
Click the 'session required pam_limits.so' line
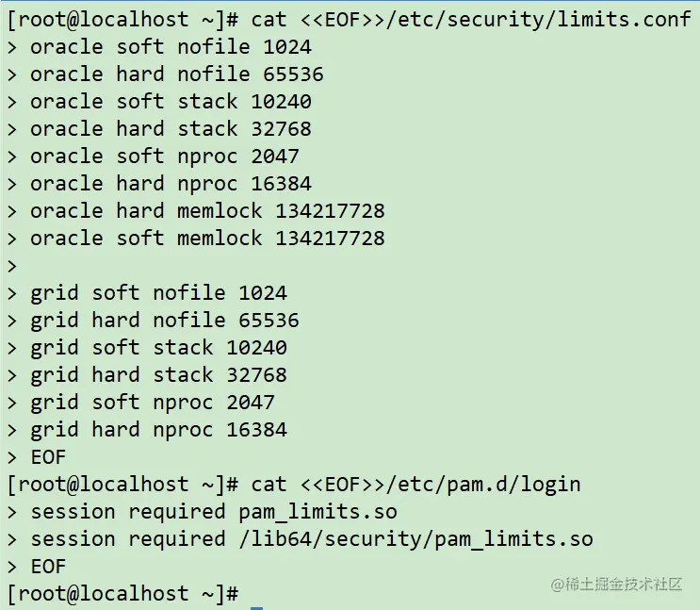coord(214,513)
